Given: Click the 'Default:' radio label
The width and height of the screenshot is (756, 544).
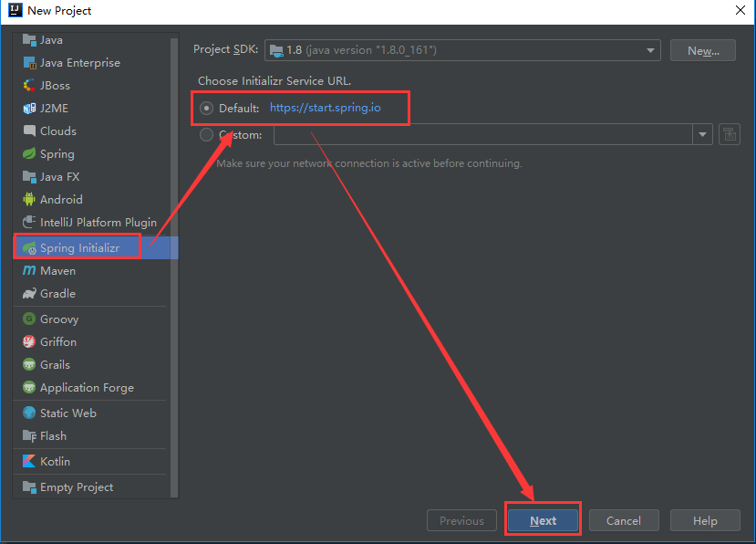Looking at the screenshot, I should coord(239,108).
